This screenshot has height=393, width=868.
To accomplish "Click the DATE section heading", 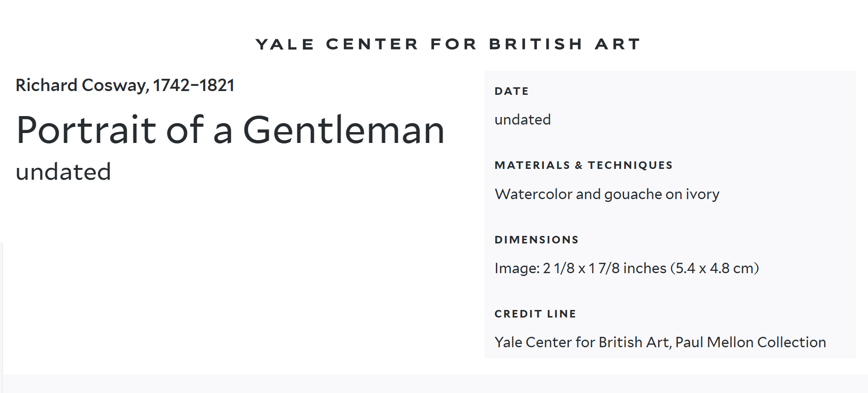I will pyautogui.click(x=511, y=91).
